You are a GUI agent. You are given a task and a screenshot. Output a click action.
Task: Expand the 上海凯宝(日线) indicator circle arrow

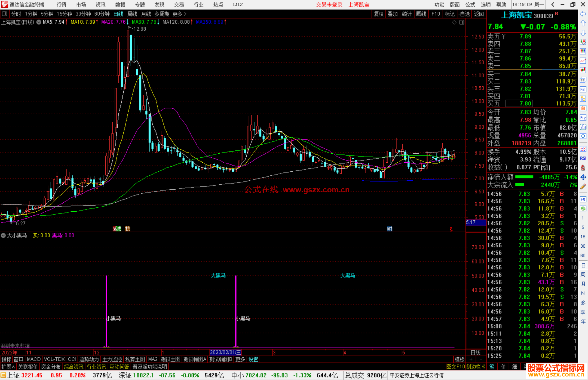[x=39, y=22]
